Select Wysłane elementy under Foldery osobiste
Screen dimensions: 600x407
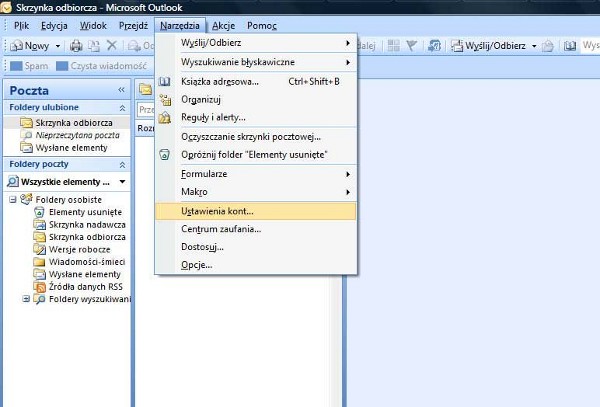coord(85,274)
